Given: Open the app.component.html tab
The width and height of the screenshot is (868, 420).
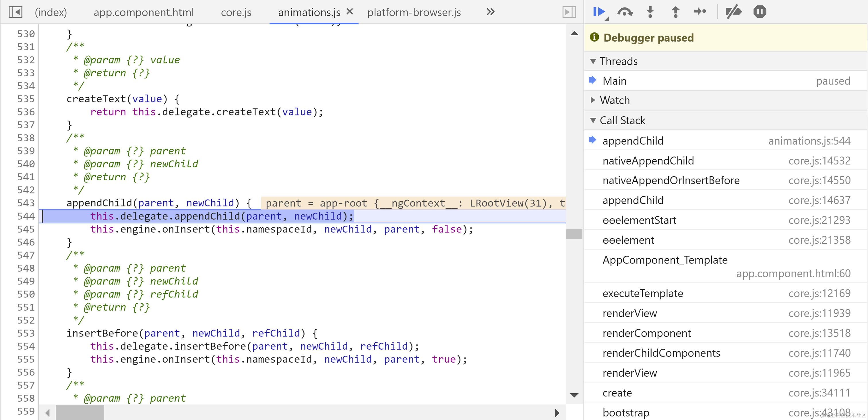Looking at the screenshot, I should point(144,12).
